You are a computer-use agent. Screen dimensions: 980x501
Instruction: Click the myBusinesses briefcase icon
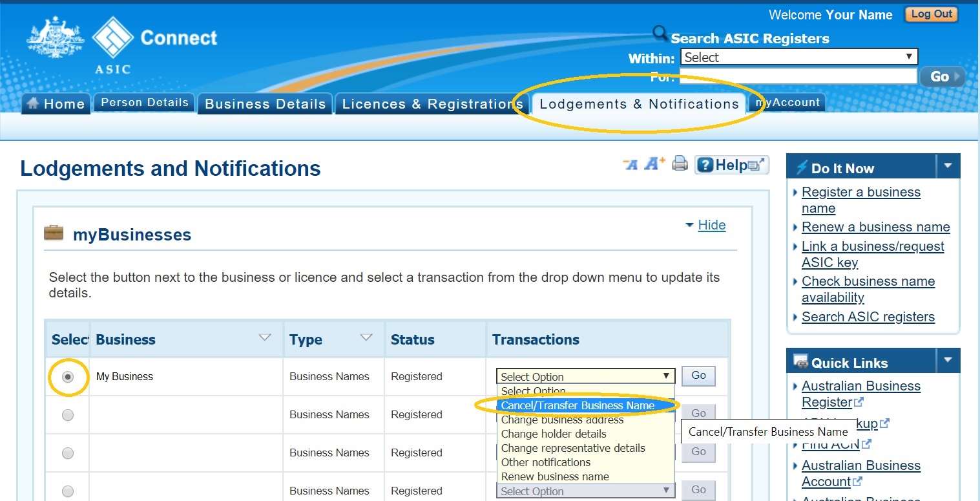(54, 232)
